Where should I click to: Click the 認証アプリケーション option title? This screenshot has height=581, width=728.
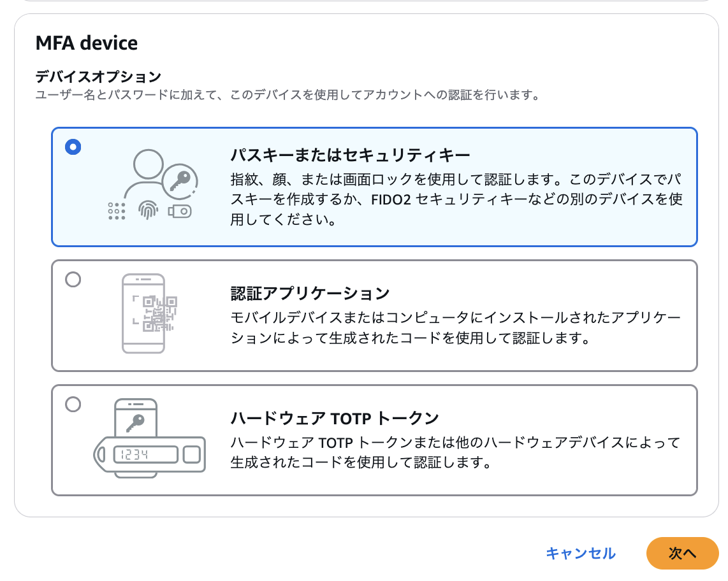(310, 294)
